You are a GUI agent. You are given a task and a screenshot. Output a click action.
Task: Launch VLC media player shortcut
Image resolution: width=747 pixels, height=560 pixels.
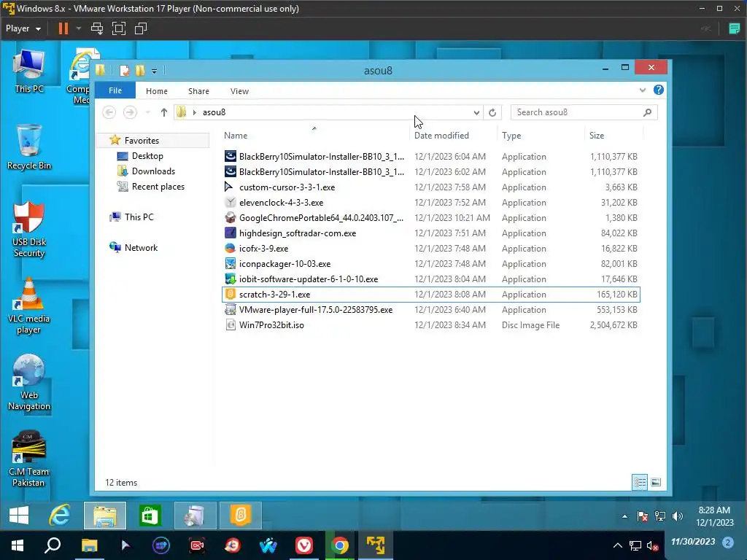(x=29, y=306)
